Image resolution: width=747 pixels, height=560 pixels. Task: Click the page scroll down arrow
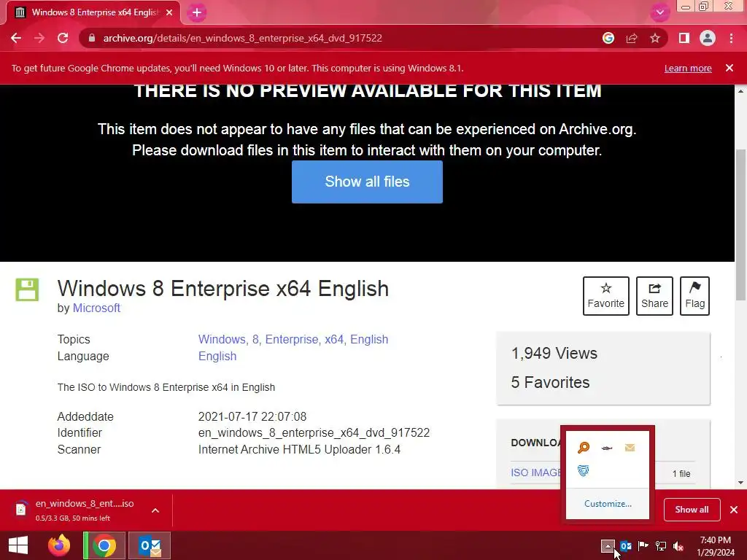coord(741,483)
